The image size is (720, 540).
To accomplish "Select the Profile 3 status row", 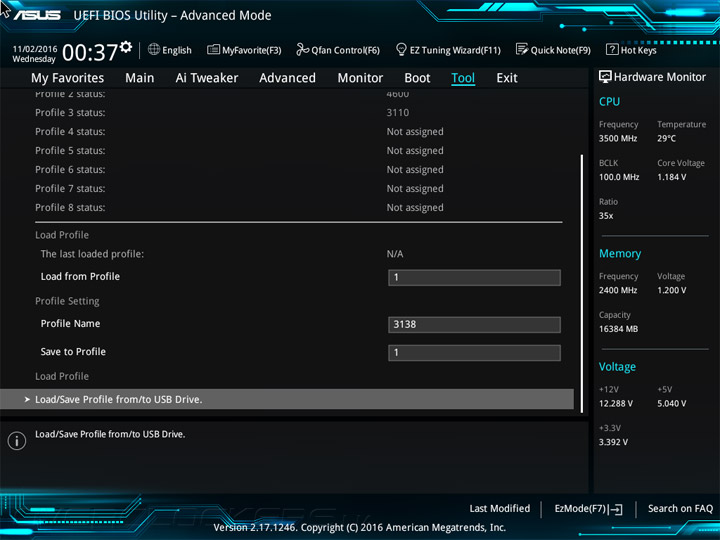I will point(298,112).
